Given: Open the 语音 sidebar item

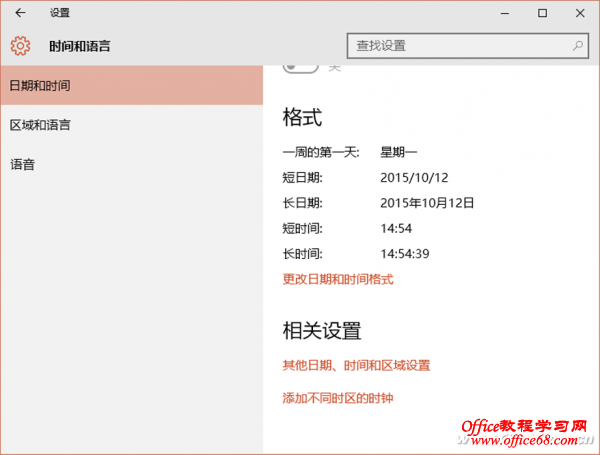Looking at the screenshot, I should click(x=132, y=165).
